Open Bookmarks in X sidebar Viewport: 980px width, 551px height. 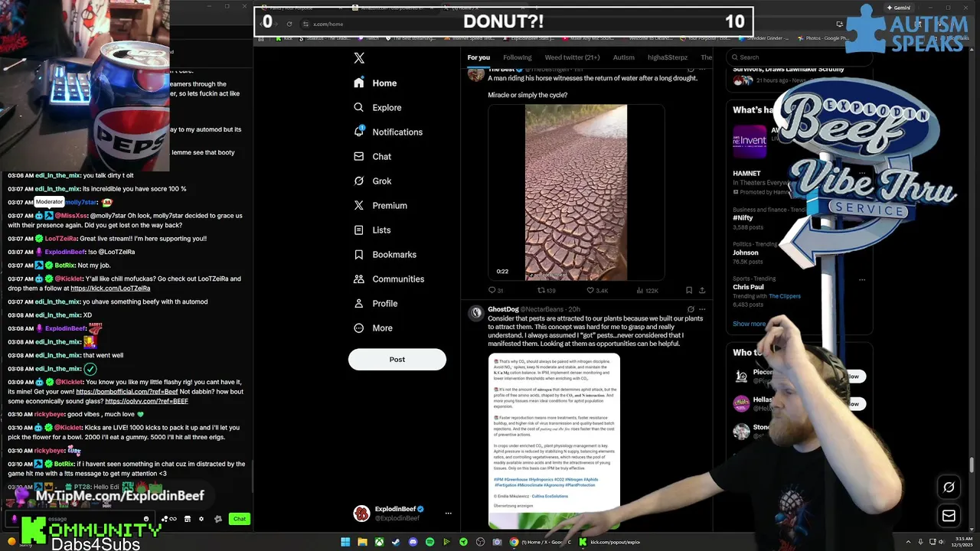click(384, 254)
